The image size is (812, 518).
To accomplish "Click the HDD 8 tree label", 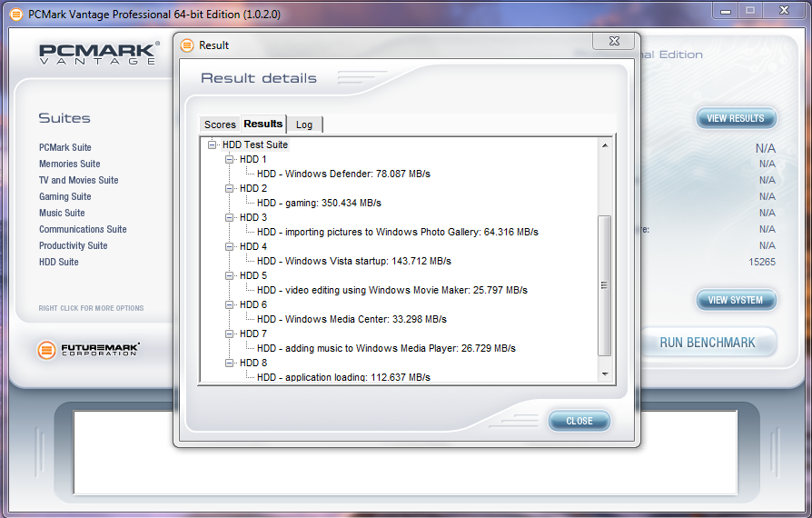I will [253, 363].
